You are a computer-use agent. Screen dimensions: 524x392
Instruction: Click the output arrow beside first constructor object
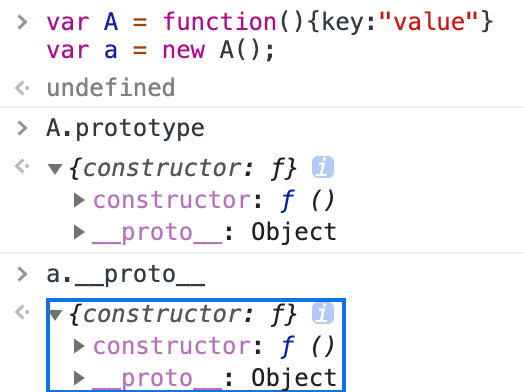pyautogui.click(x=22, y=166)
